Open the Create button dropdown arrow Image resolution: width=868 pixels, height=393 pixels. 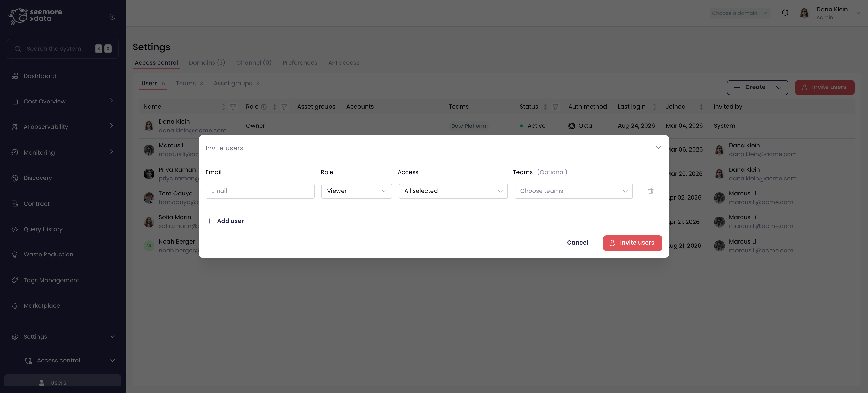[x=779, y=87]
